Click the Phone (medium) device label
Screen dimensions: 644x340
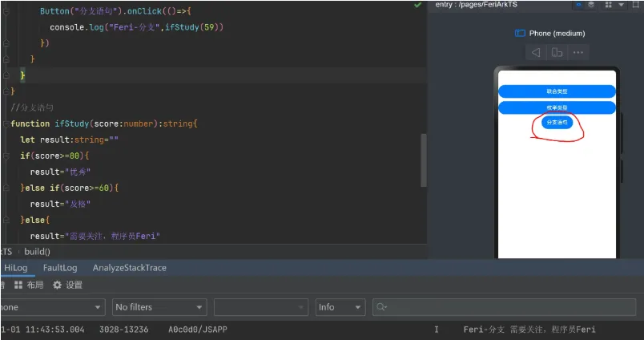tap(557, 34)
